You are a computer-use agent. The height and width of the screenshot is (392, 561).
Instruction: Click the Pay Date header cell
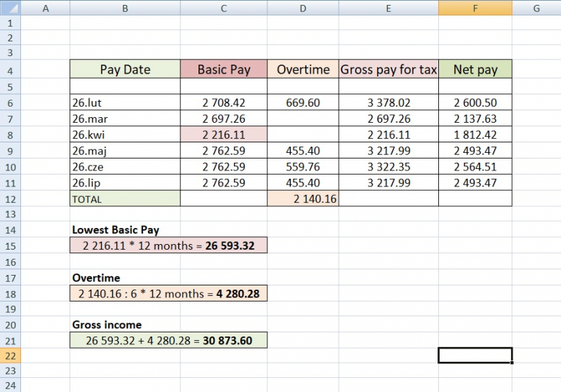[x=125, y=69]
